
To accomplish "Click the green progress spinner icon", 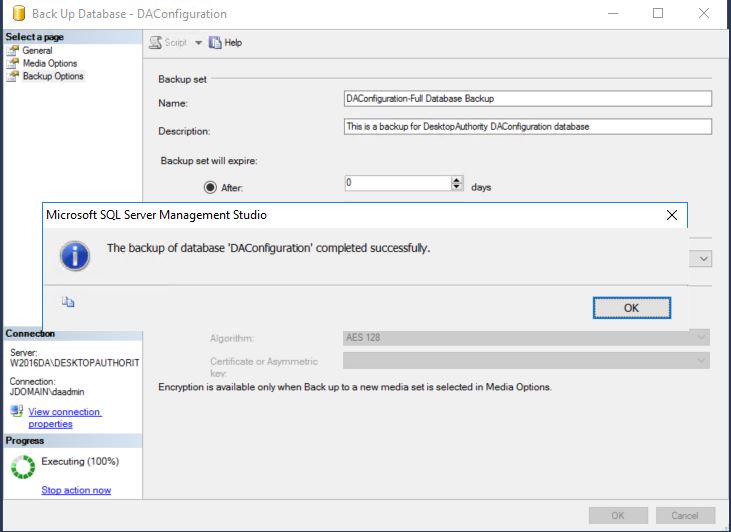I will point(22,467).
